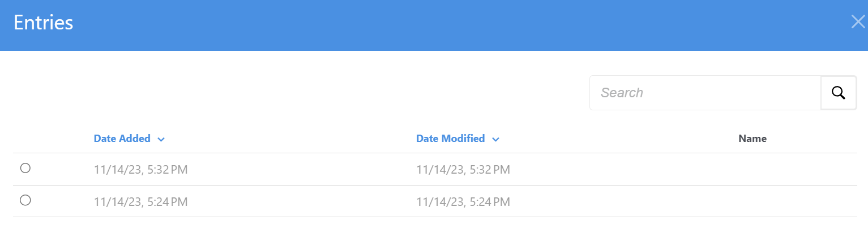
Task: Select the radio button for the 5:32 PM entry
Action: point(25,168)
